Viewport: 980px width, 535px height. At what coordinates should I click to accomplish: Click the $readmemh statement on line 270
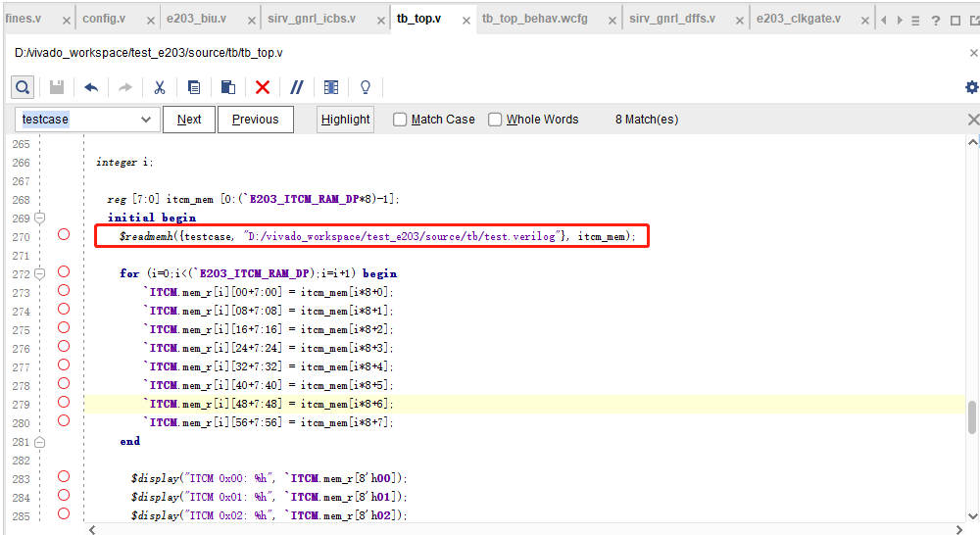(x=377, y=236)
